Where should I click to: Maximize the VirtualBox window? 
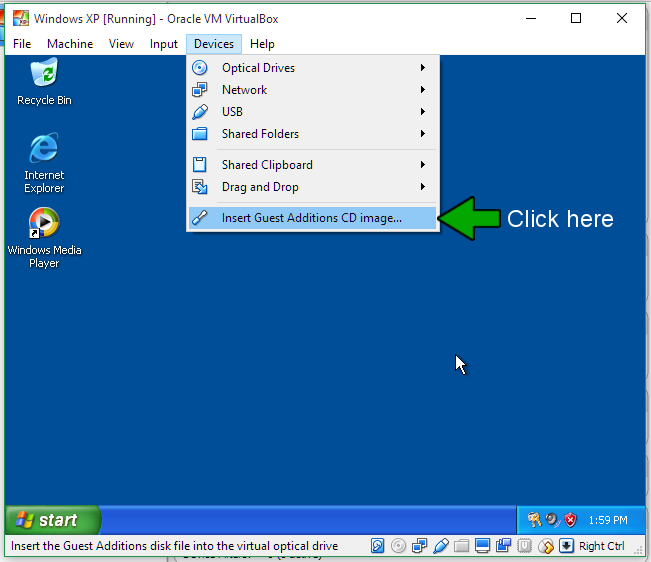coord(576,18)
